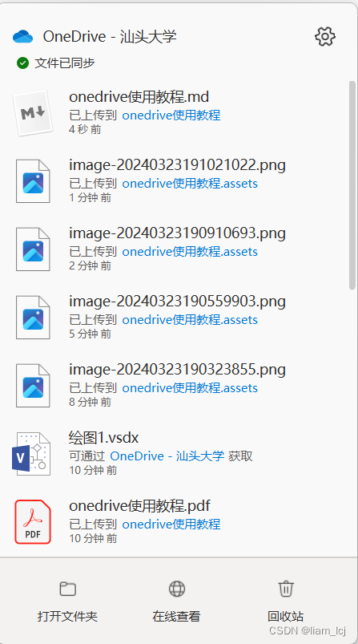Open the onedrive使用教程 folder link under the md file

[x=171, y=115]
